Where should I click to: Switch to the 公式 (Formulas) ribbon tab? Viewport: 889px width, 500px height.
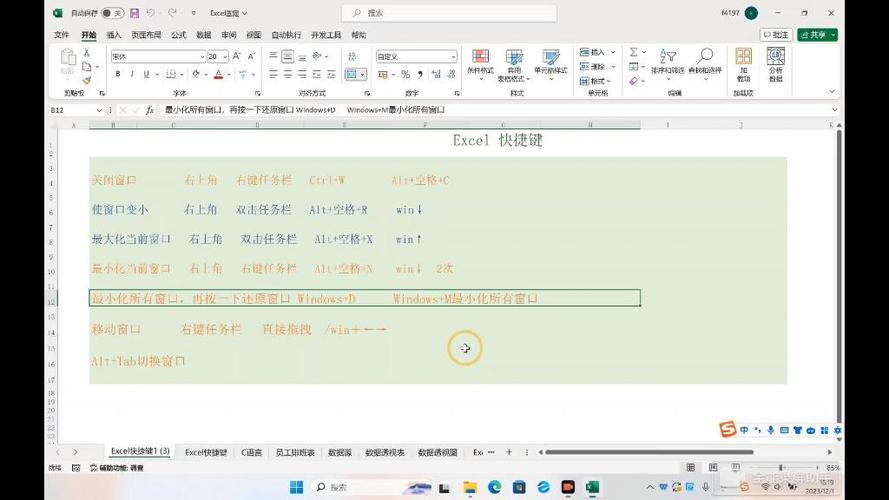[179, 35]
